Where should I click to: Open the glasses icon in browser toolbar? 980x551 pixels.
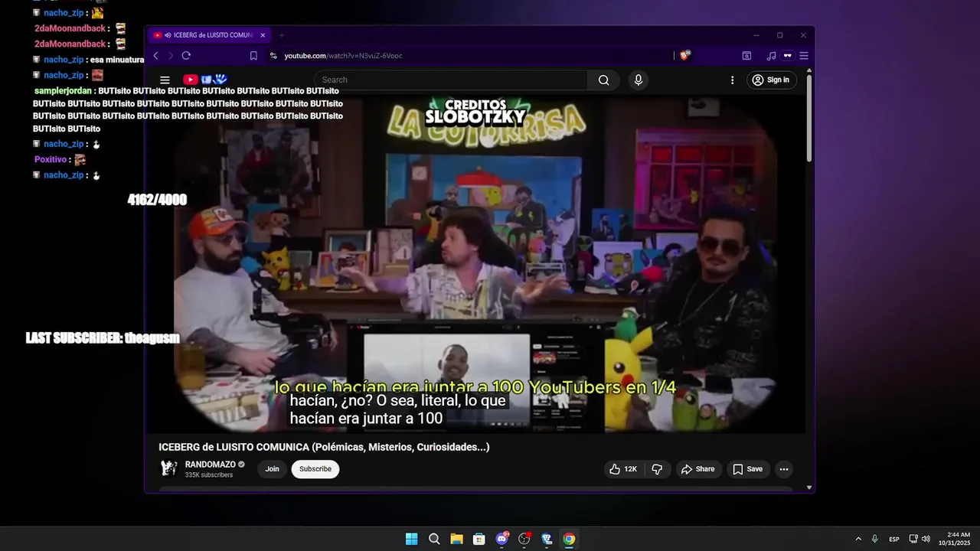point(787,56)
